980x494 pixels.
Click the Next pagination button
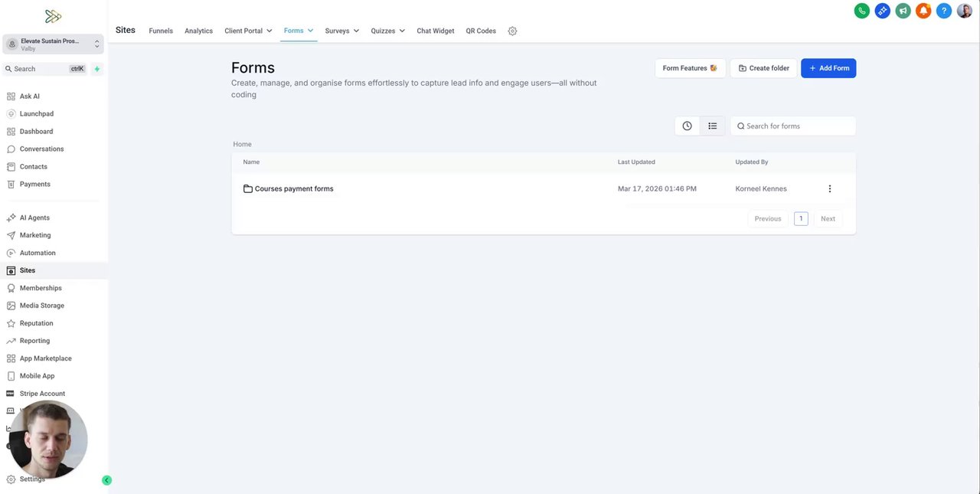tap(828, 218)
